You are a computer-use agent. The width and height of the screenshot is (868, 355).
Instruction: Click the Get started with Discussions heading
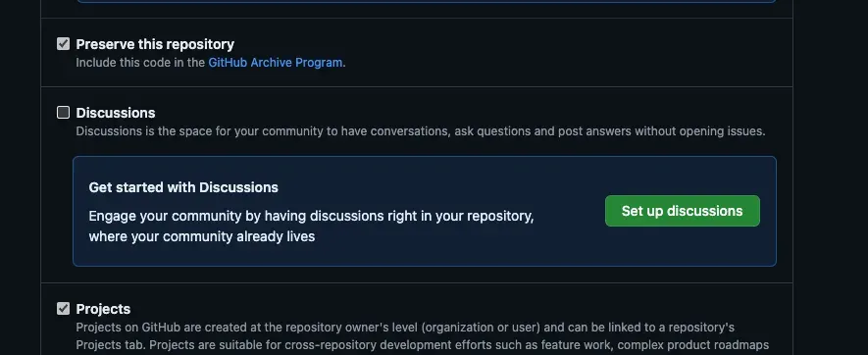(x=183, y=187)
